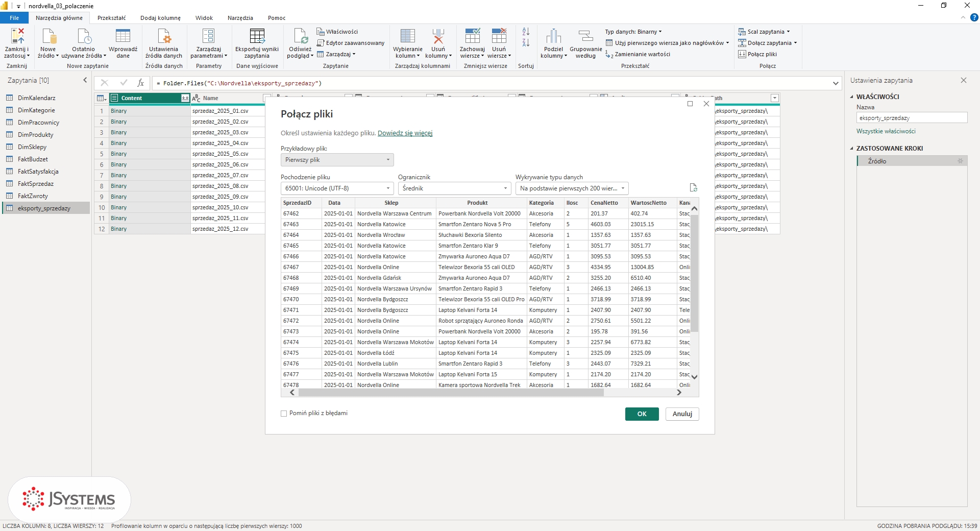This screenshot has height=531, width=980.
Task: Click Użyj pierwszego wiersza jako nagłówków
Action: pos(667,43)
